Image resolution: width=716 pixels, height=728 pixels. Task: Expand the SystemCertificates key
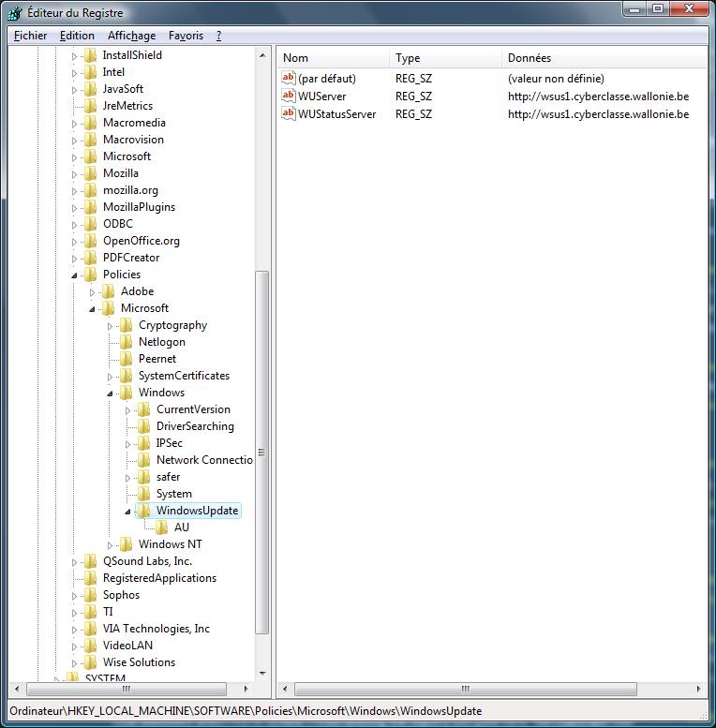point(110,377)
